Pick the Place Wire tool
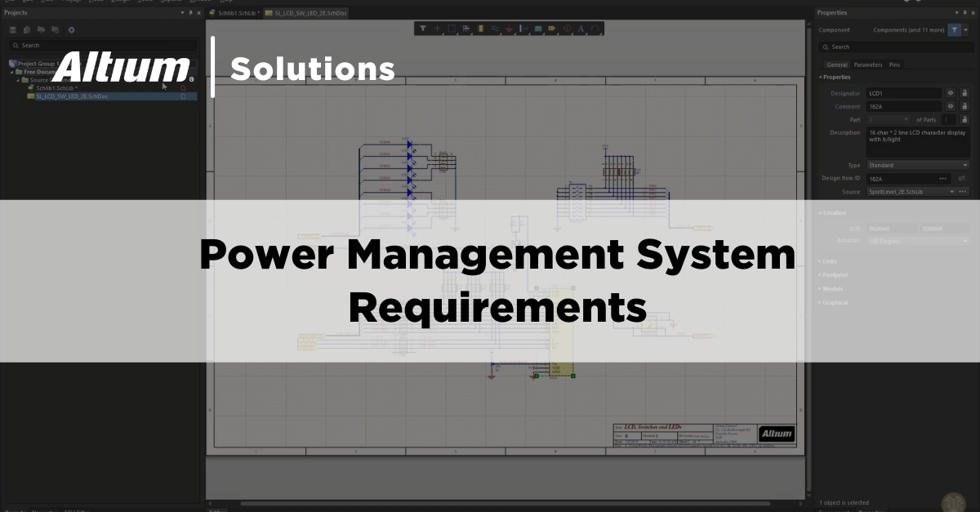 [x=495, y=29]
